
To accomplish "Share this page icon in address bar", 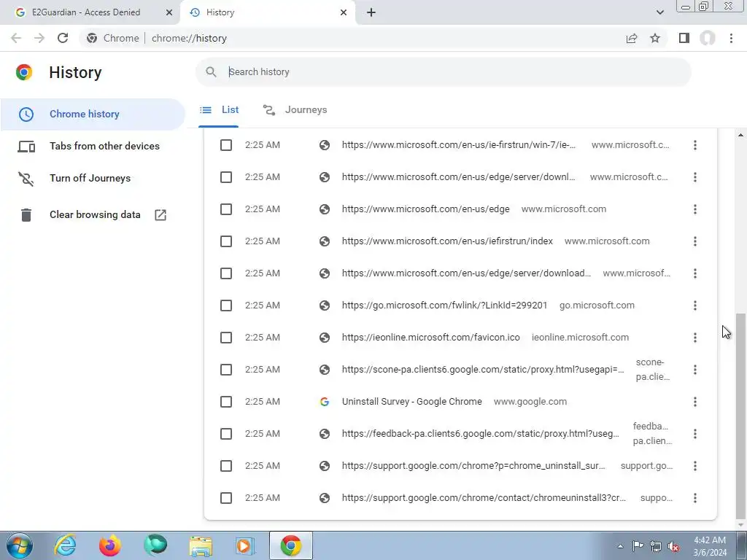I will click(x=632, y=38).
